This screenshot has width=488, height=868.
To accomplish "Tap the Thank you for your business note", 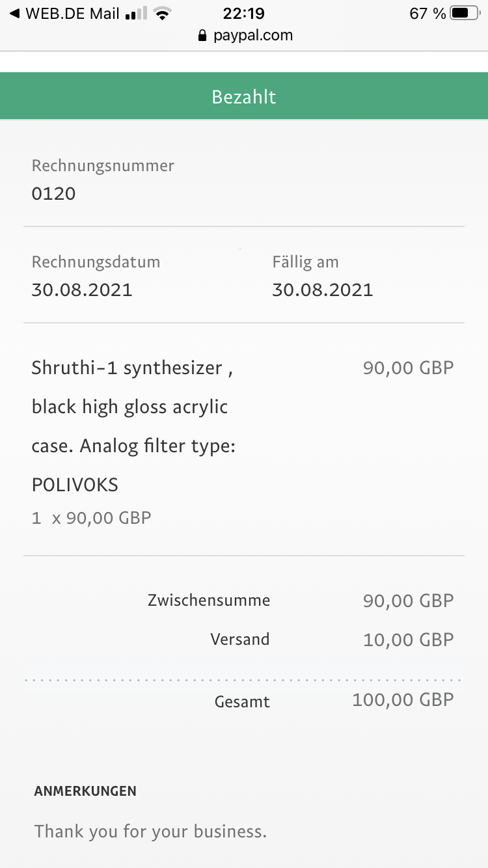I will tap(150, 831).
